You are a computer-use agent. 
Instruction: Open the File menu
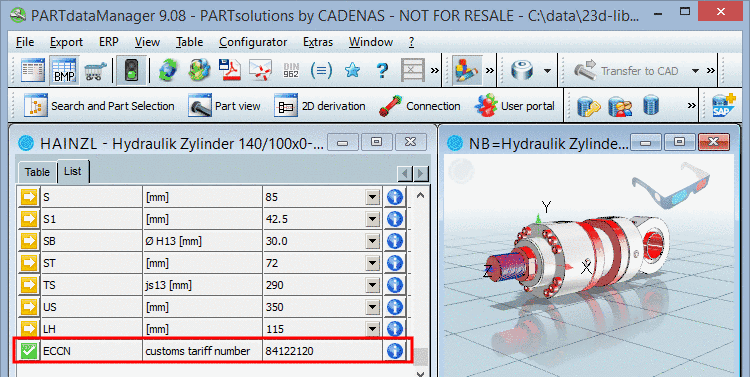[25, 42]
